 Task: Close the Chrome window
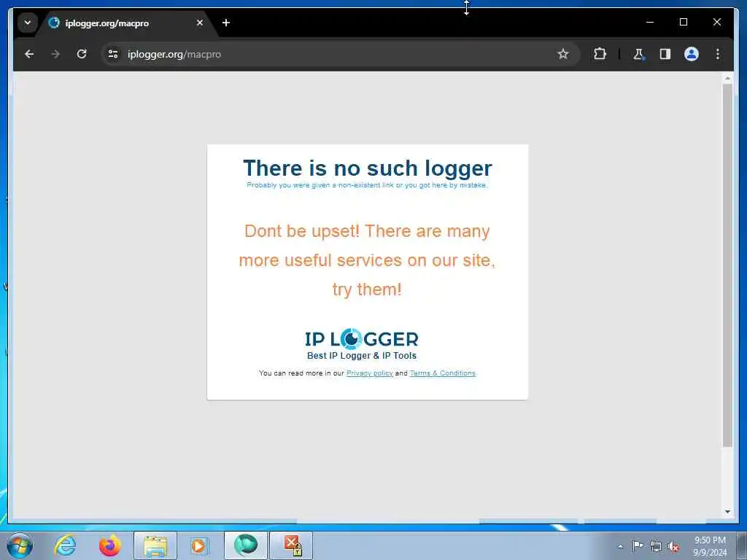[x=716, y=22]
